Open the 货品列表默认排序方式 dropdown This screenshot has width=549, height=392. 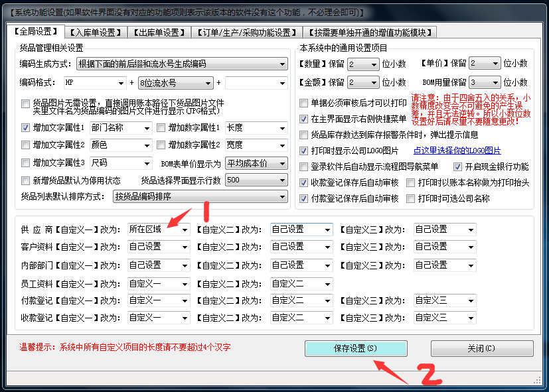coord(281,196)
